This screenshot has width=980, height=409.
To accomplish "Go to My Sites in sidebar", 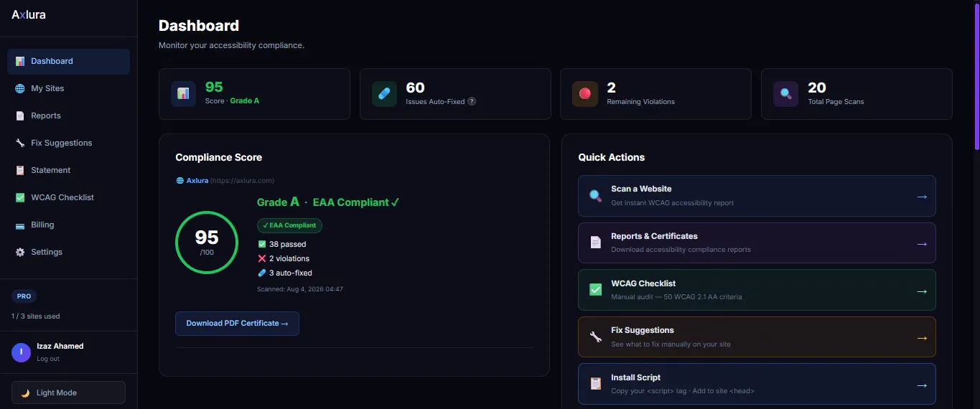I will (x=68, y=89).
